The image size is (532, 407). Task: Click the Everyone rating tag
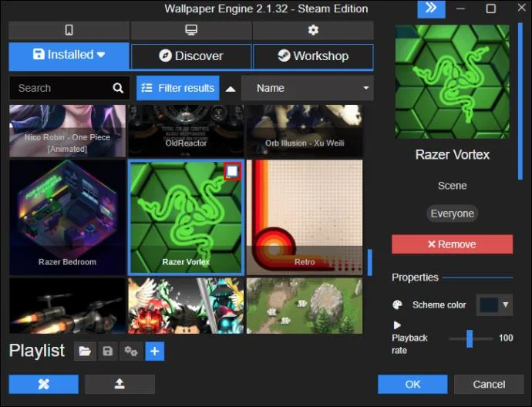pyautogui.click(x=453, y=214)
